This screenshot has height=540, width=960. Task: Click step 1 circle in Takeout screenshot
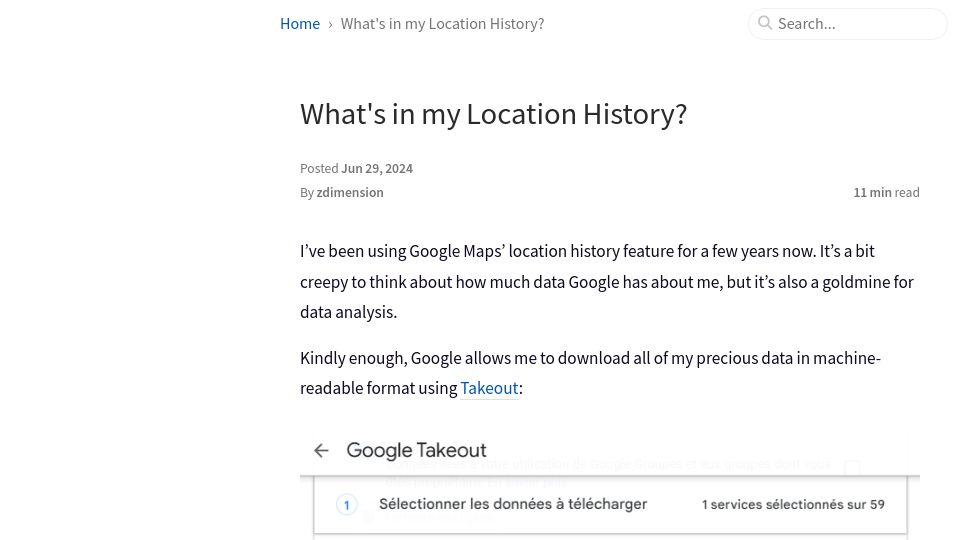click(x=347, y=505)
